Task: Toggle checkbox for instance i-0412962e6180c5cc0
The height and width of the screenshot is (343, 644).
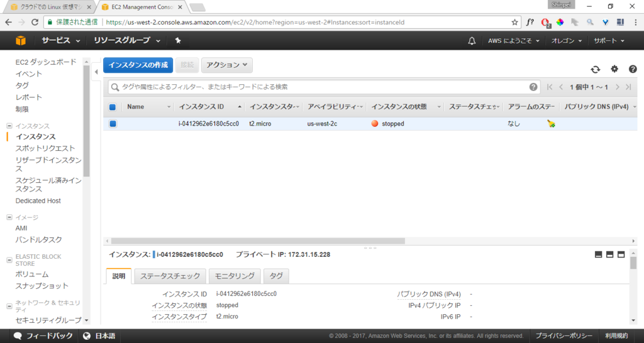Action: click(113, 124)
